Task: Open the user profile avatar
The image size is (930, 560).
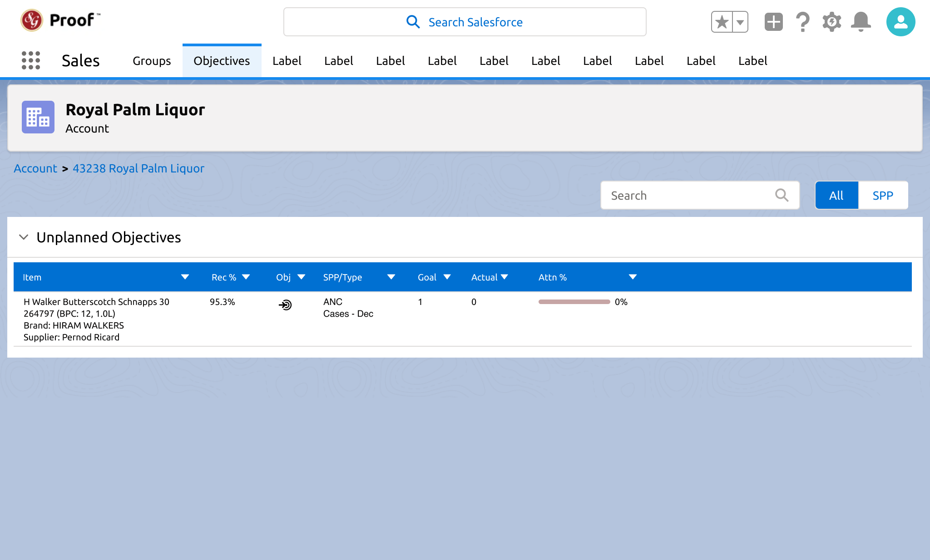Action: pos(900,22)
